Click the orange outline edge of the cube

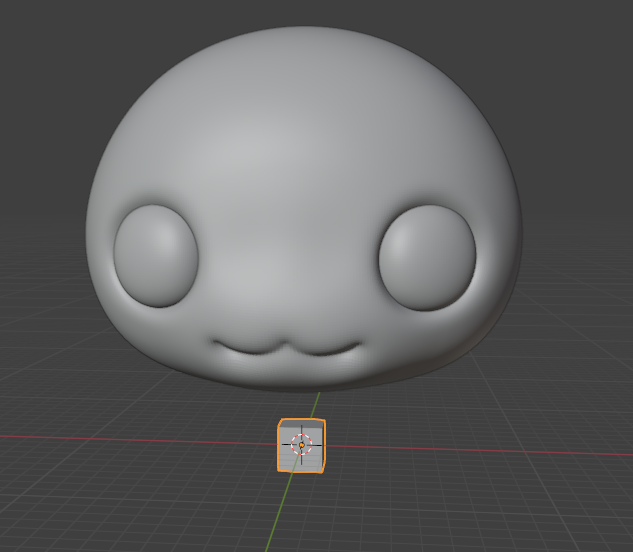tap(279, 446)
